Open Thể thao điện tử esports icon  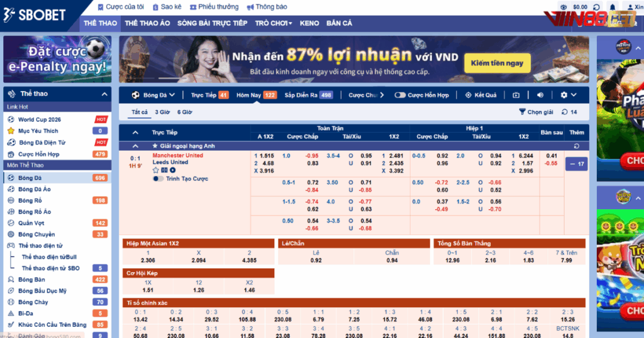click(x=11, y=246)
